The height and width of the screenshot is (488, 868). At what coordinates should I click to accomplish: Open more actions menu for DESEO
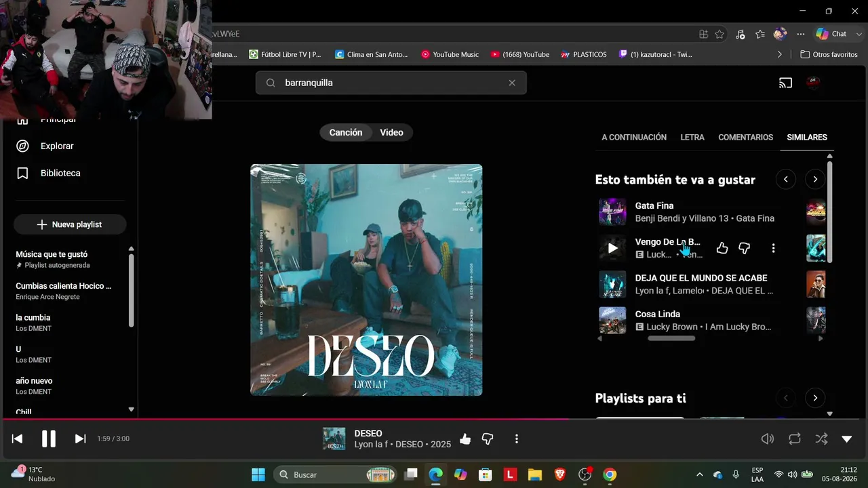[x=517, y=439]
